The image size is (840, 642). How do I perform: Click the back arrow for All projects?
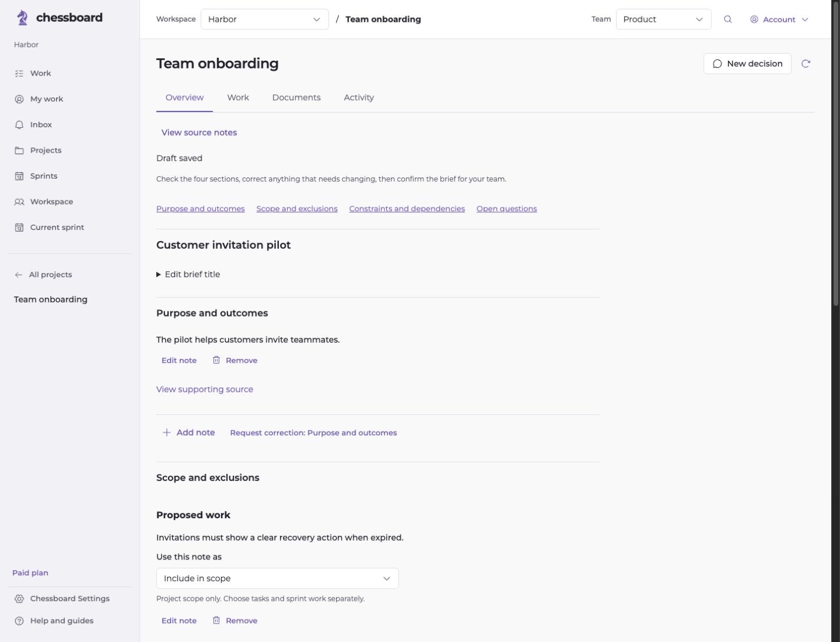[18, 275]
